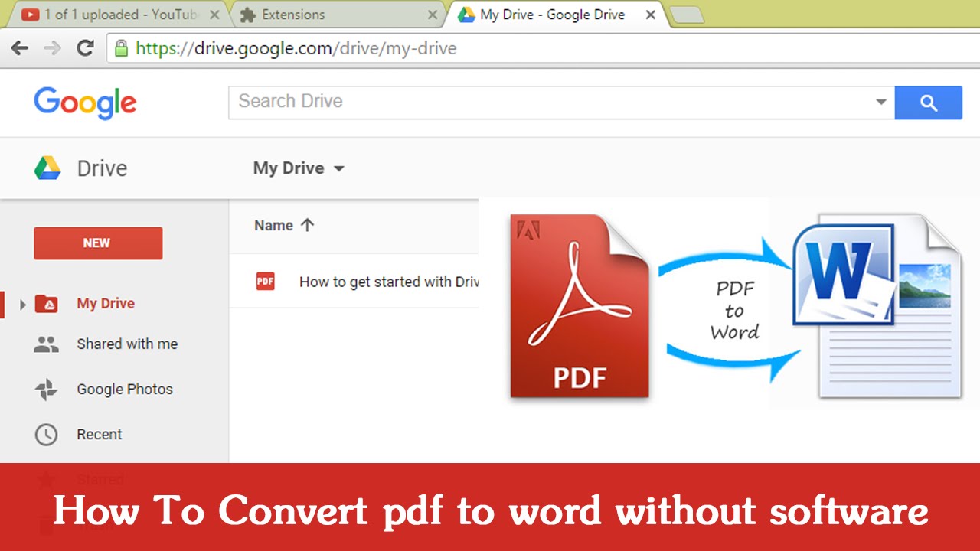Click the Google logo
Screen dimensions: 980x551
85,103
